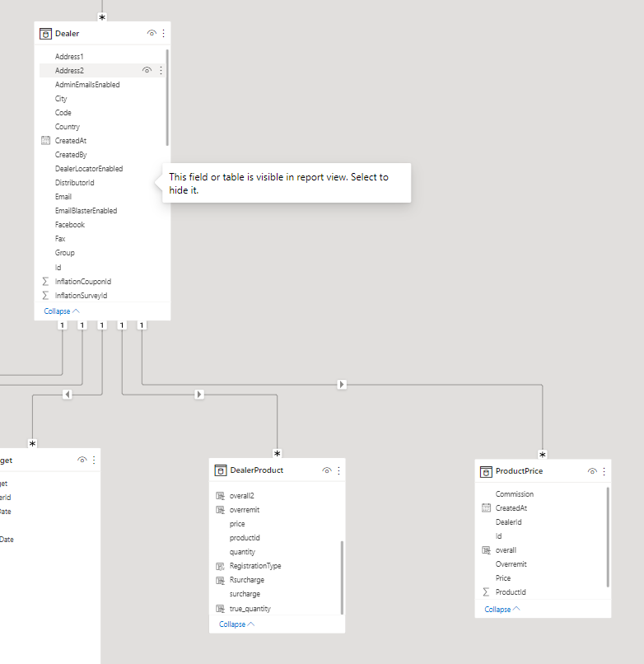Collapse the ProductPrice table

502,610
